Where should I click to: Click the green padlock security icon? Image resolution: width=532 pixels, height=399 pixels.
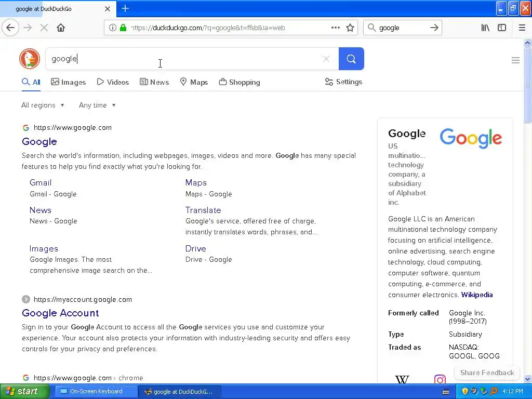123,28
